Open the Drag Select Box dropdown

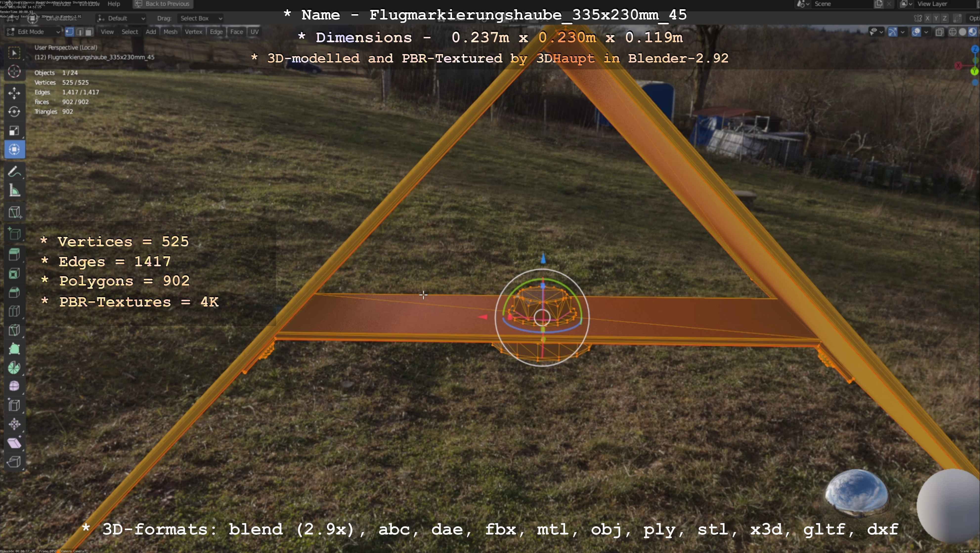tap(200, 18)
